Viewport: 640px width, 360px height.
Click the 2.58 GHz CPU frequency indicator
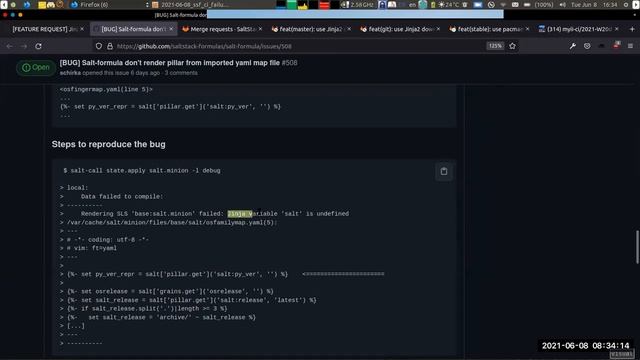[358, 4]
